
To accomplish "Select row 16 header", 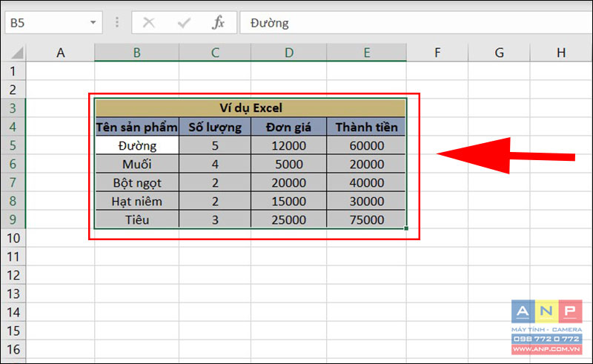I will pos(13,349).
